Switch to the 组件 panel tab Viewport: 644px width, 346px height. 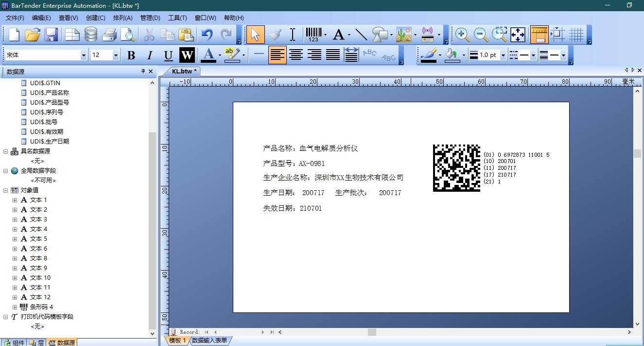tap(14, 343)
